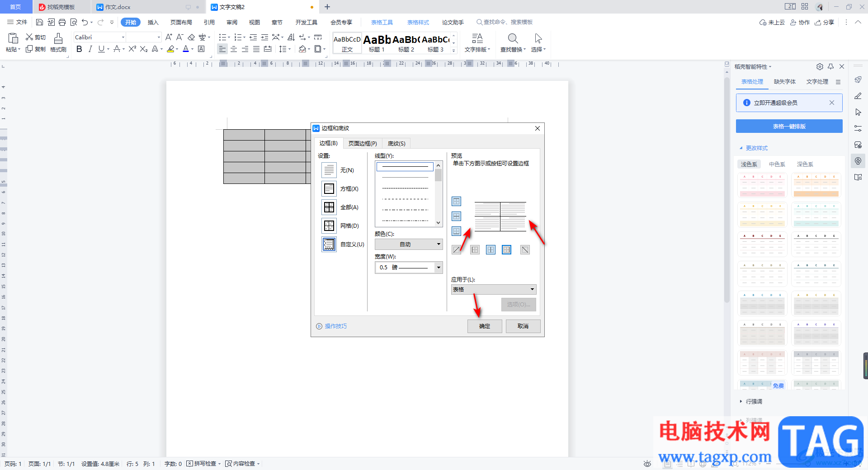Click the OK button in border dialog
Viewport: 868px width, 470px height.
pos(485,326)
